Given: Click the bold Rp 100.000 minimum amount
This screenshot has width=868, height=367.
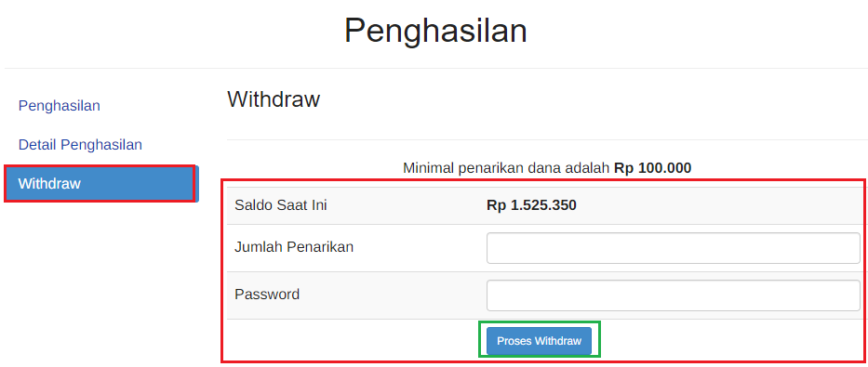Looking at the screenshot, I should click(x=653, y=168).
